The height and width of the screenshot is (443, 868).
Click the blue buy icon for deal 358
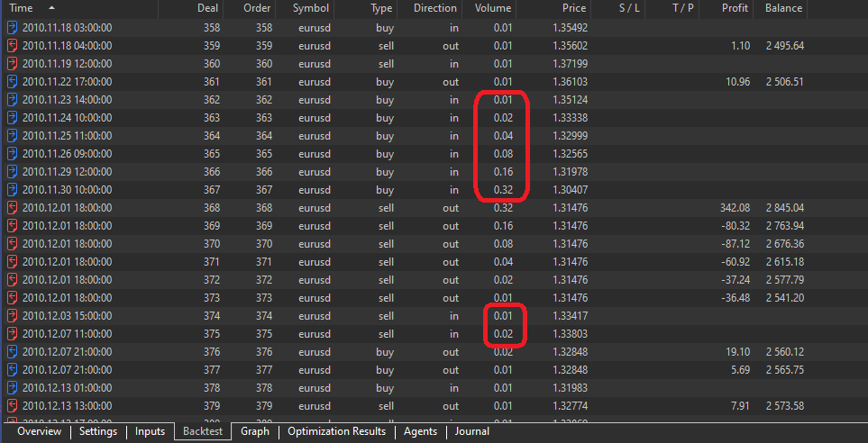pyautogui.click(x=12, y=28)
